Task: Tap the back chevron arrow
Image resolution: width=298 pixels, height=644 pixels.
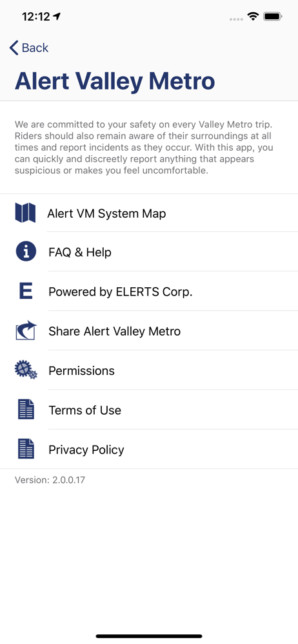Action: point(14,48)
